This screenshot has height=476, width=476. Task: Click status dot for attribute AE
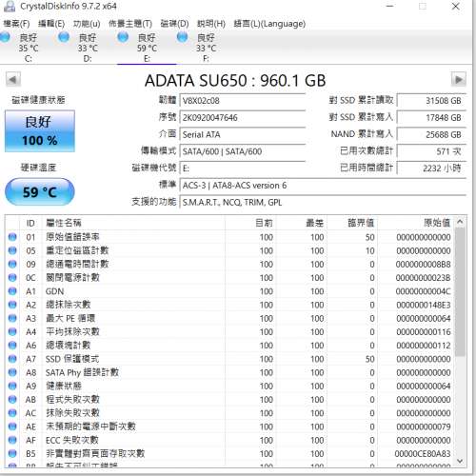tap(12, 426)
